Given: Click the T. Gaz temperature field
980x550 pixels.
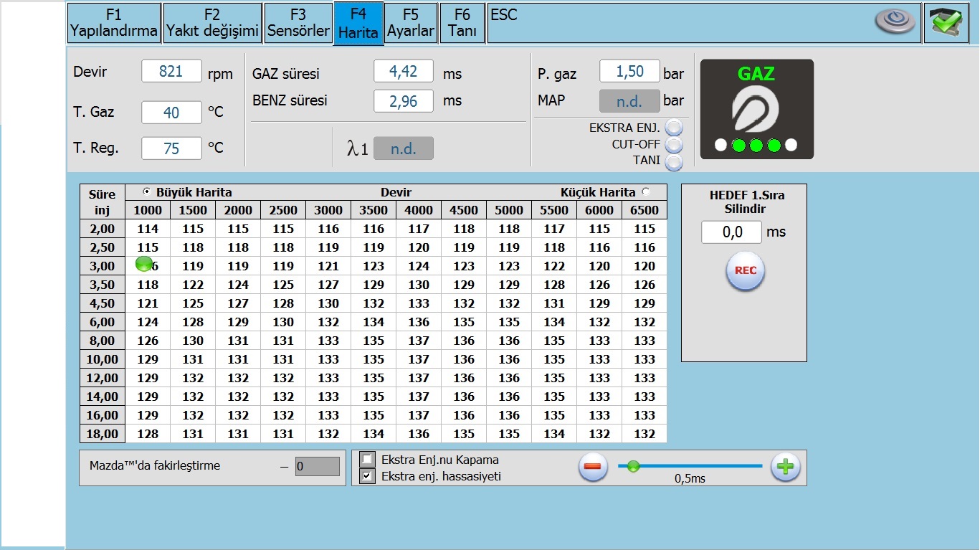Looking at the screenshot, I should point(171,112).
